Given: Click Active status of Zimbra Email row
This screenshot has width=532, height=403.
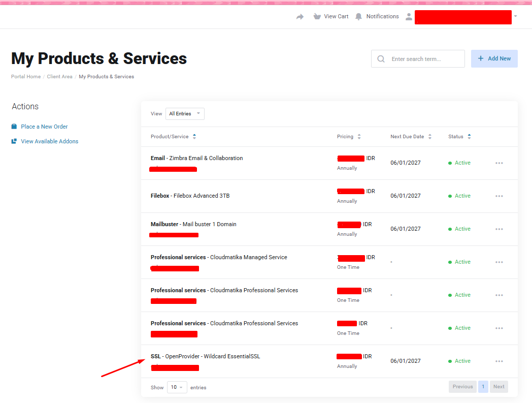Looking at the screenshot, I should (459, 163).
